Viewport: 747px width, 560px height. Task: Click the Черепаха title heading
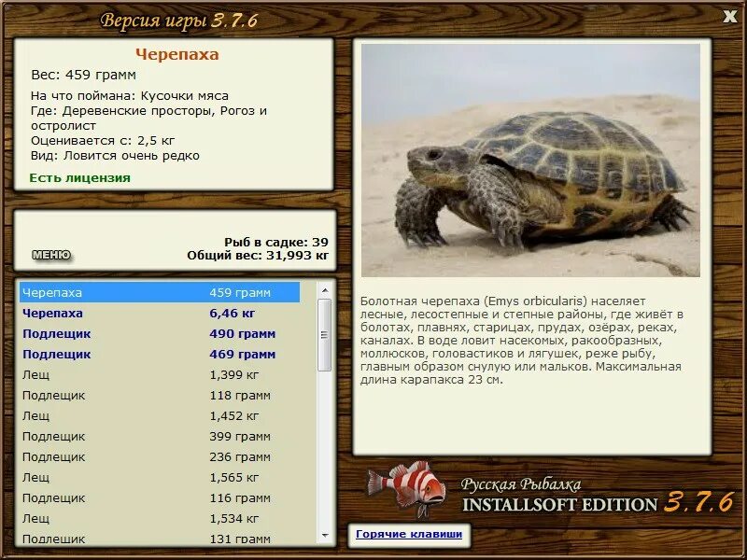(177, 54)
